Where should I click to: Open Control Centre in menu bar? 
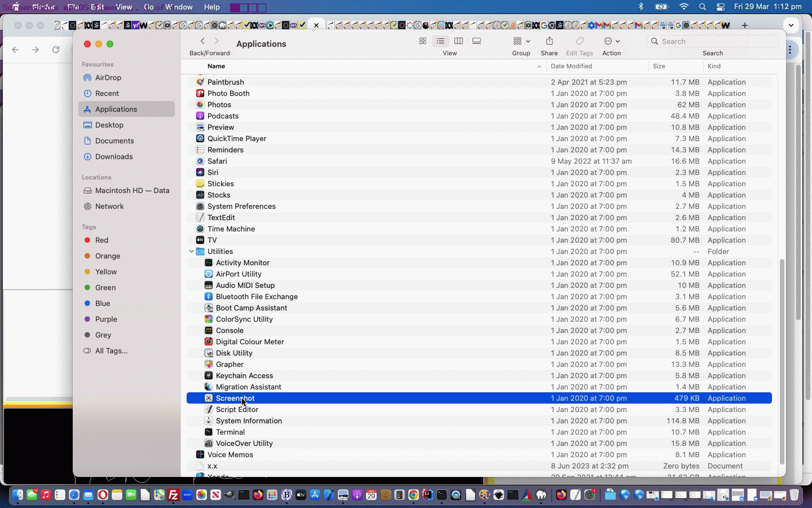click(721, 7)
